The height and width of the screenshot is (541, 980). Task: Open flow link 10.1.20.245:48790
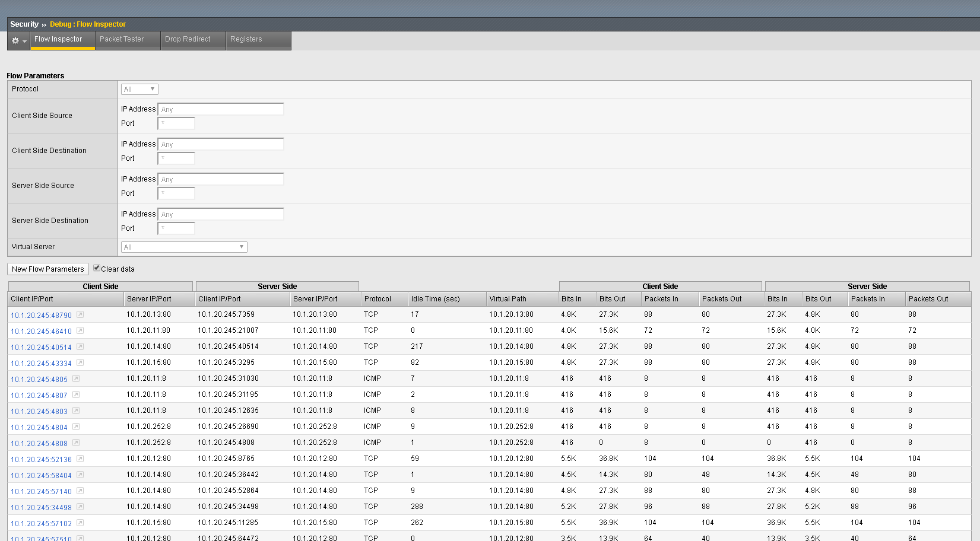pos(41,316)
